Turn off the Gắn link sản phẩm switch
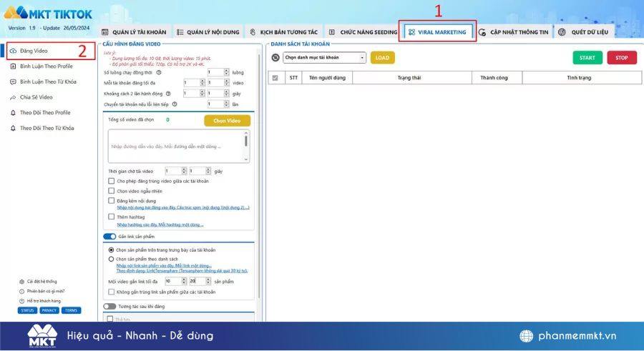The image size is (644, 351). [109, 237]
